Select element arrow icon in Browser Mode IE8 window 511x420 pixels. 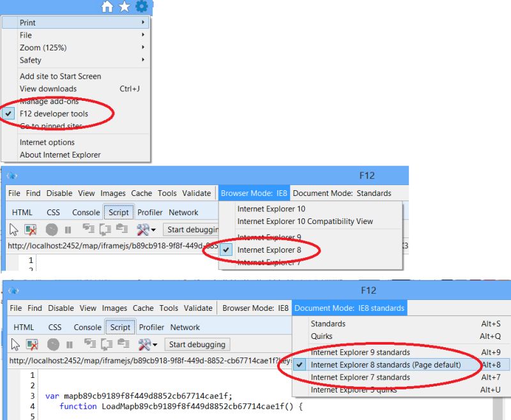(13, 230)
